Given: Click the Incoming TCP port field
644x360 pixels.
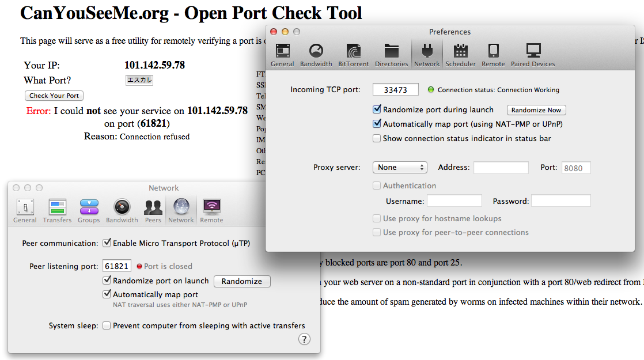Looking at the screenshot, I should click(x=396, y=89).
